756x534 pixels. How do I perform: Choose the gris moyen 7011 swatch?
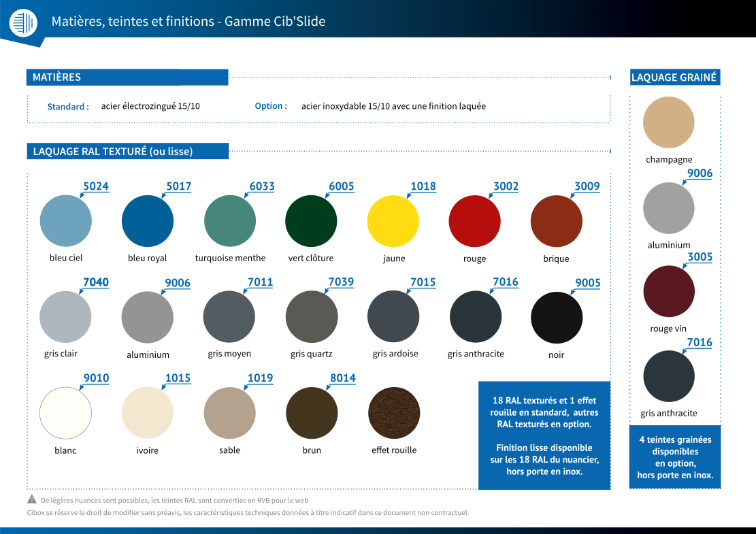(229, 316)
